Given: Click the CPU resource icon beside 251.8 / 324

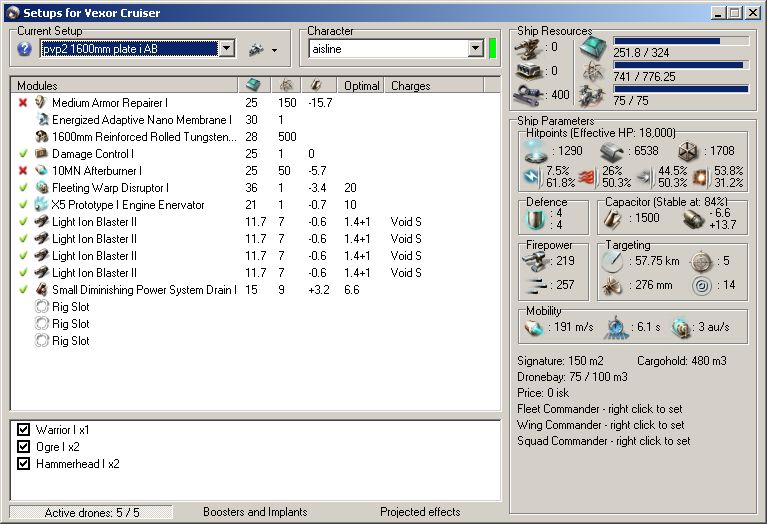Looking at the screenshot, I should click(593, 48).
